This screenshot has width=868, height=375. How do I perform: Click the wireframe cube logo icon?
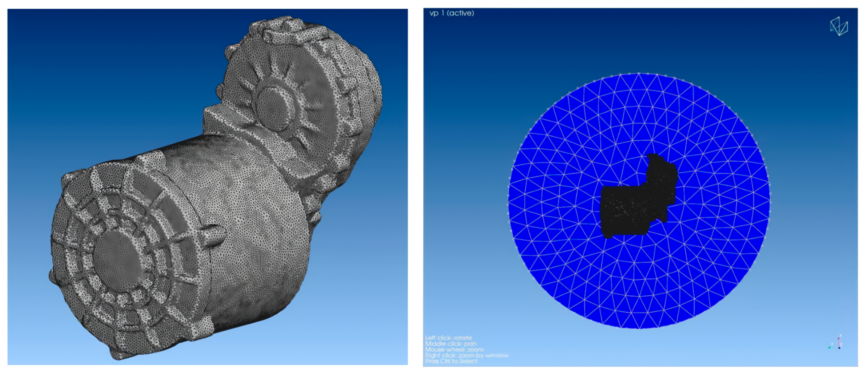click(839, 26)
